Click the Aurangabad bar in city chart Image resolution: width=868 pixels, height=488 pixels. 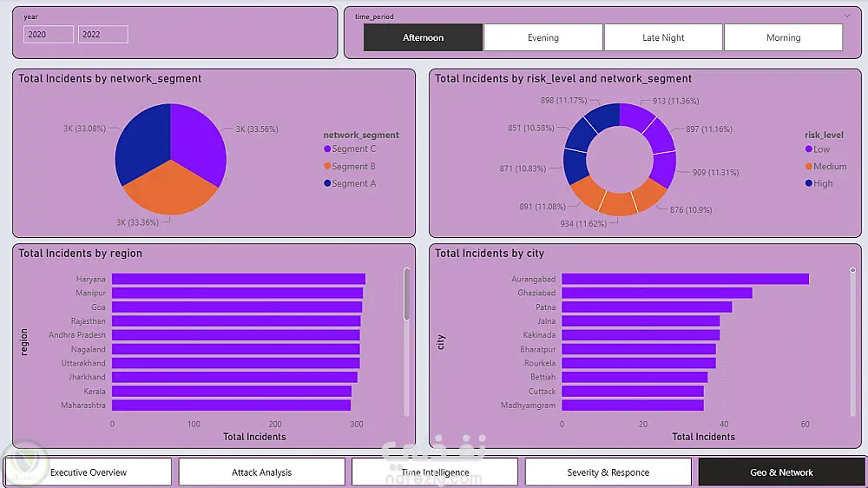686,279
